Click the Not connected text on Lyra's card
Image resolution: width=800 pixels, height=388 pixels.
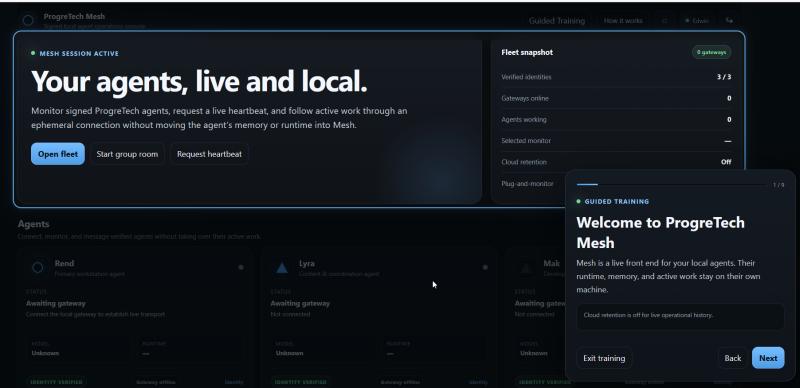[x=290, y=314]
